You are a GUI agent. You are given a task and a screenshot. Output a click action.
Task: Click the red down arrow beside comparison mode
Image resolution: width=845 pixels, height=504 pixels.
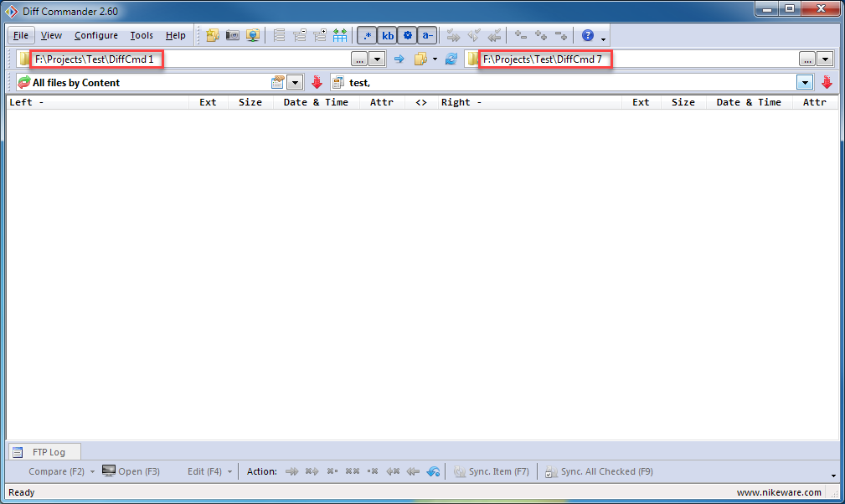317,82
